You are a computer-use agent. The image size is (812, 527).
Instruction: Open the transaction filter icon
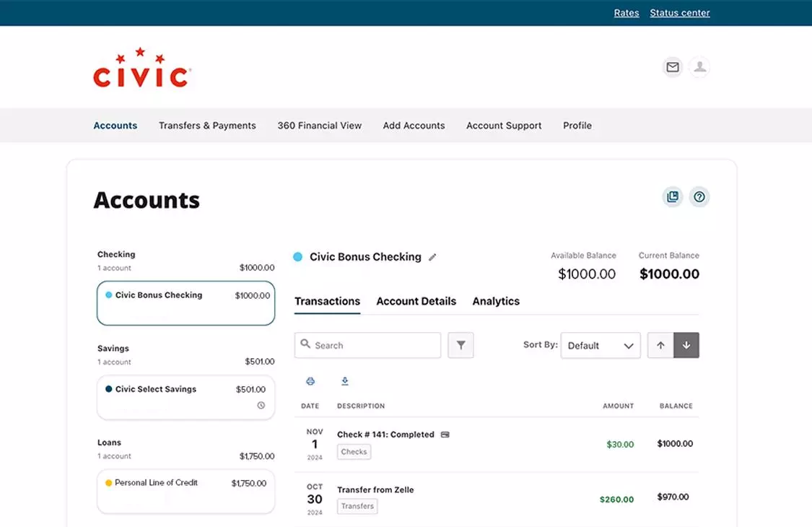coord(460,345)
